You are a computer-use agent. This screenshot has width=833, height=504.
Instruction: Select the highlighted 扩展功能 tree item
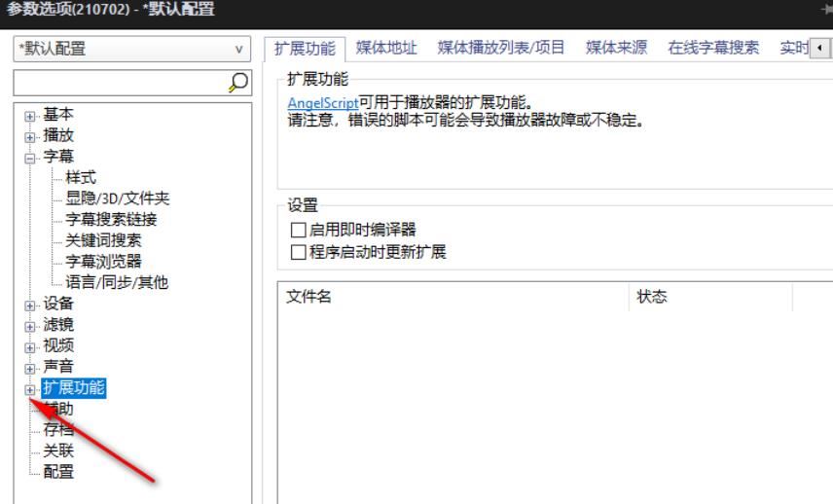tap(74, 387)
